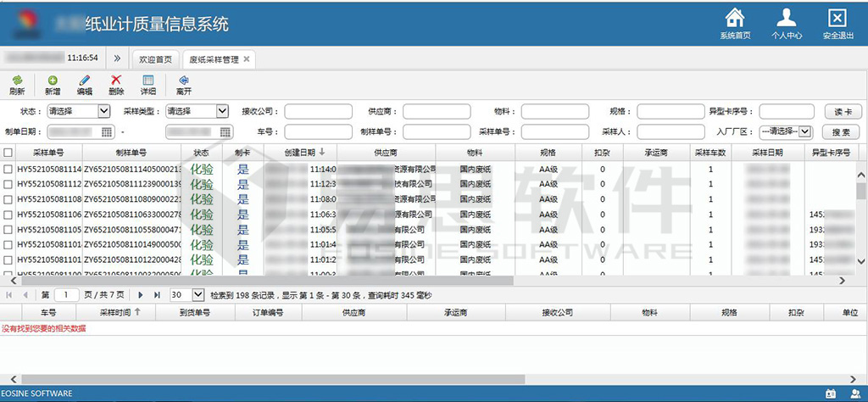Click the 编辑 edit pencil icon
The height and width of the screenshot is (402, 868).
(x=85, y=81)
